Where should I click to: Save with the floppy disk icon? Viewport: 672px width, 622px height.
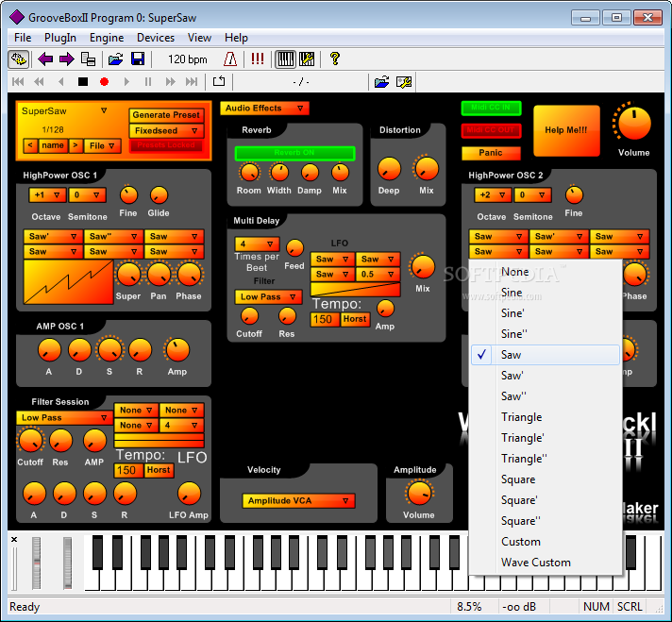pos(138,59)
